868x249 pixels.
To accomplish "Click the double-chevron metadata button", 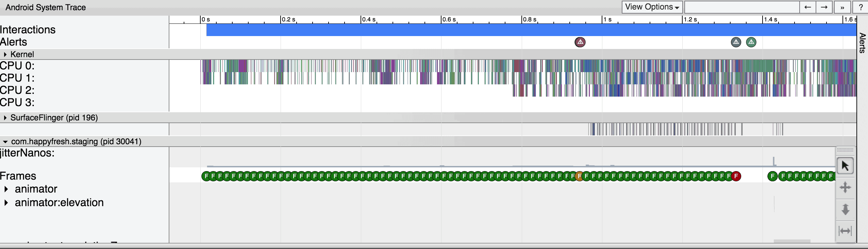I will (842, 7).
